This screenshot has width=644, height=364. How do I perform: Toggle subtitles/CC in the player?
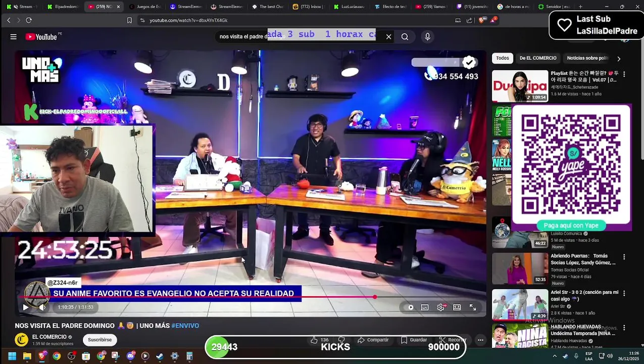(425, 307)
